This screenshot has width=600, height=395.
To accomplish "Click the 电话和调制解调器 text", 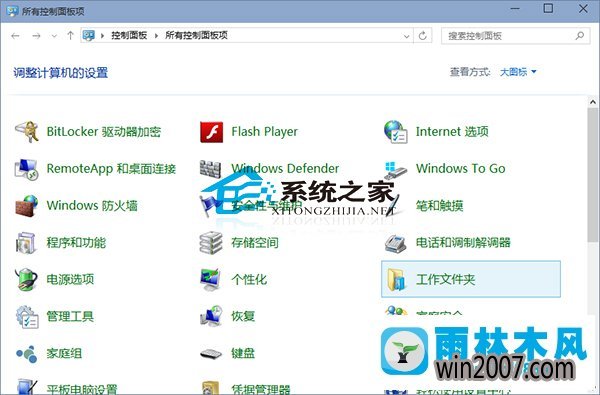I will point(463,243).
